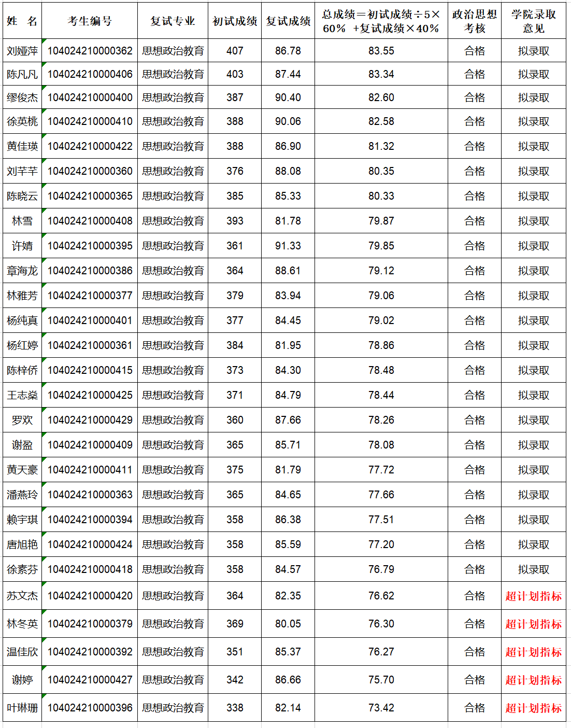Click the total score formula header cell
This screenshot has height=728, width=571.
pyautogui.click(x=381, y=21)
